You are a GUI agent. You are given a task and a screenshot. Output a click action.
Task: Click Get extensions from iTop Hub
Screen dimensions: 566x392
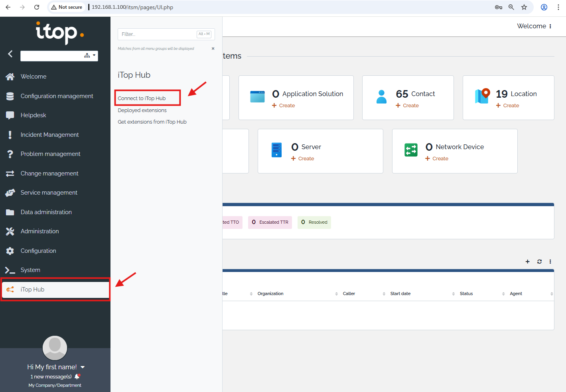[152, 122]
